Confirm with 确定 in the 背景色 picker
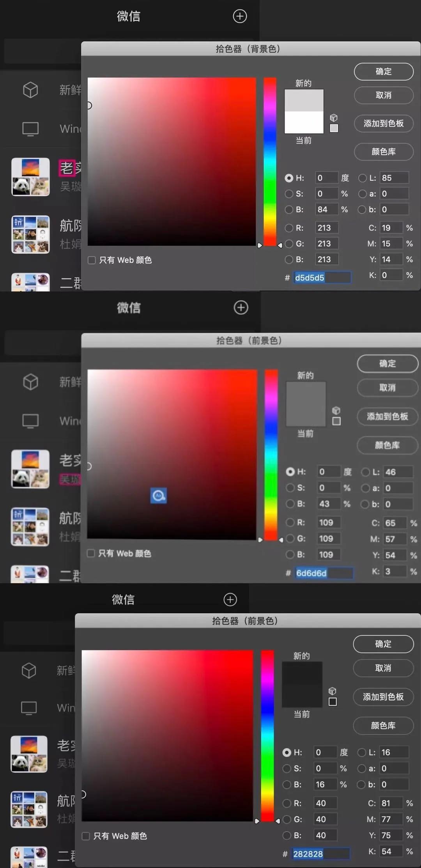The image size is (421, 868). click(384, 71)
